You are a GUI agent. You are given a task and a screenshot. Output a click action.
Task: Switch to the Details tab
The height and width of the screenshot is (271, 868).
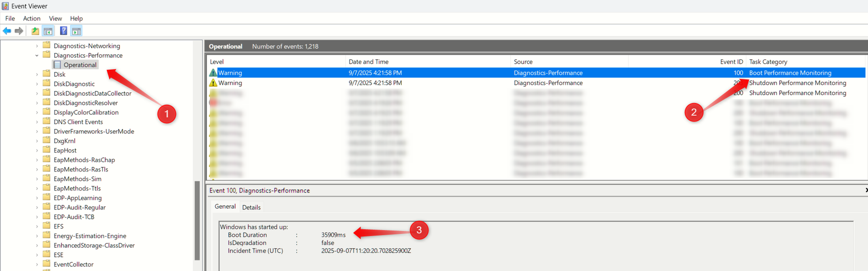coord(251,207)
